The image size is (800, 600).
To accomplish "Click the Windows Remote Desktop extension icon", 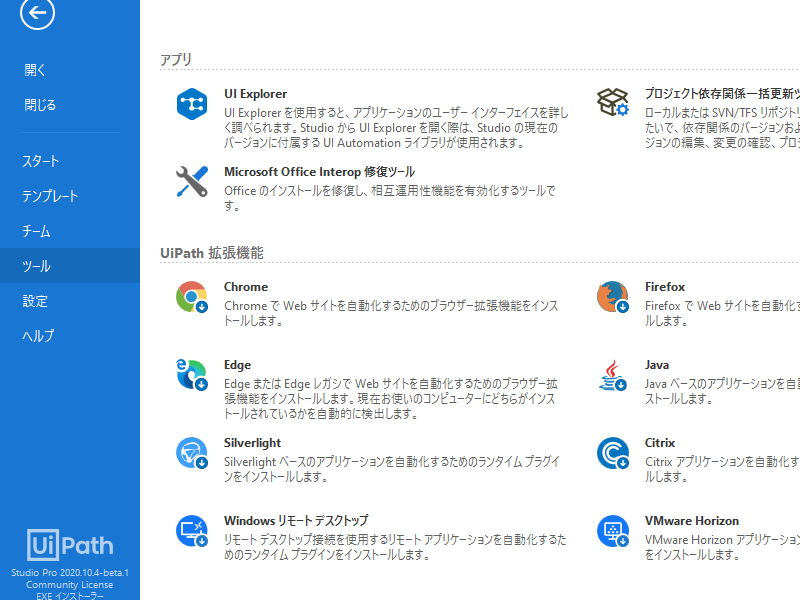I will coord(192,531).
